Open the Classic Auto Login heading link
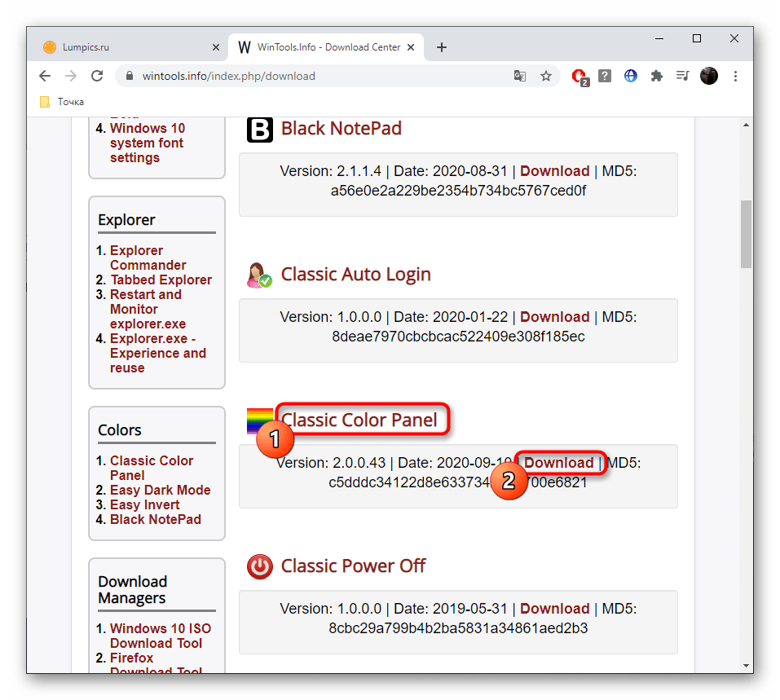This screenshot has width=780, height=700. tap(355, 275)
